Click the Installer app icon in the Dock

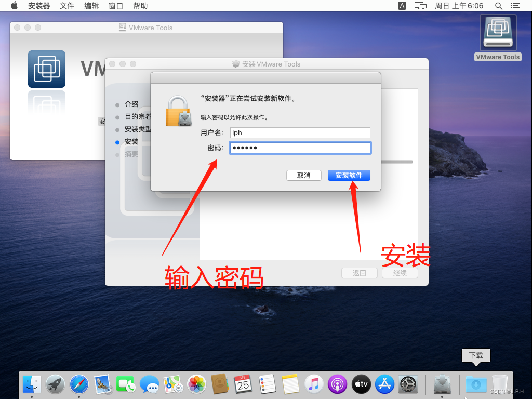[443, 384]
